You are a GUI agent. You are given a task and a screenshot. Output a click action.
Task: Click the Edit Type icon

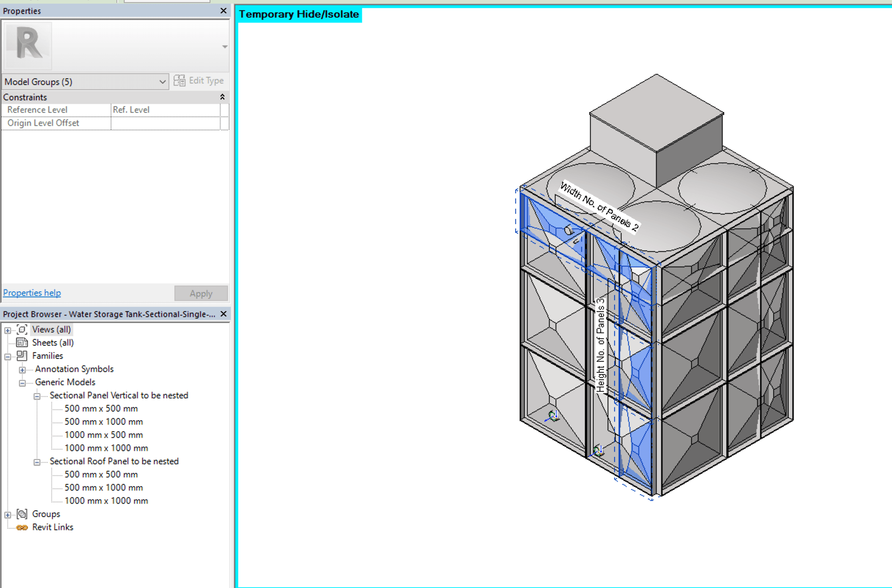coord(179,81)
